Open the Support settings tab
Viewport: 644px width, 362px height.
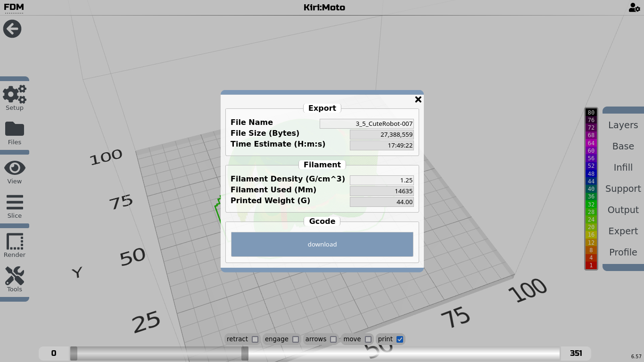623,189
